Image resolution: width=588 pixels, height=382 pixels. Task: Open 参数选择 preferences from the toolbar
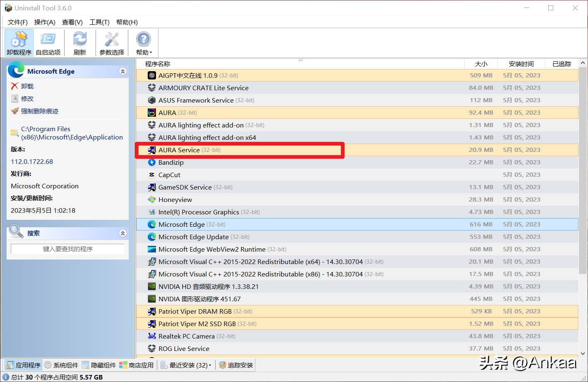pos(112,43)
